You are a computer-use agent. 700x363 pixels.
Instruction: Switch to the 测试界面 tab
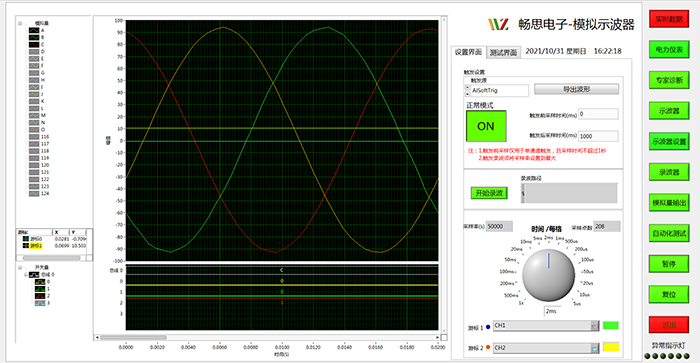503,53
